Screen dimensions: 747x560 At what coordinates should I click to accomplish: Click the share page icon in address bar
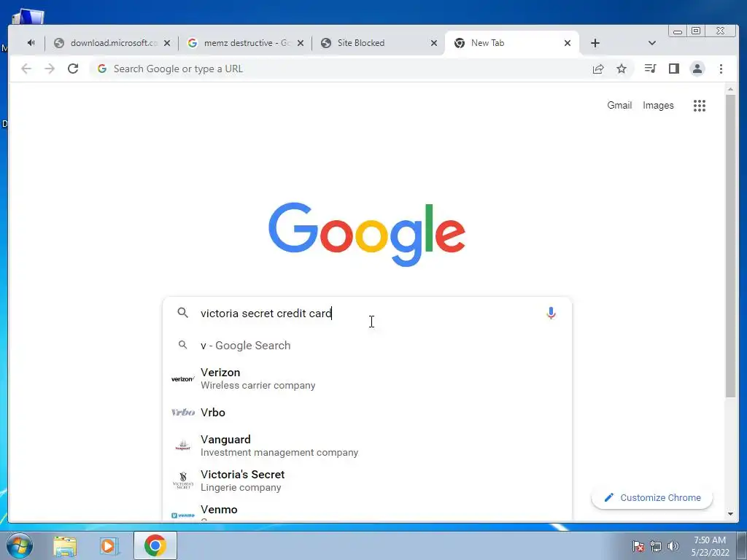(x=598, y=69)
